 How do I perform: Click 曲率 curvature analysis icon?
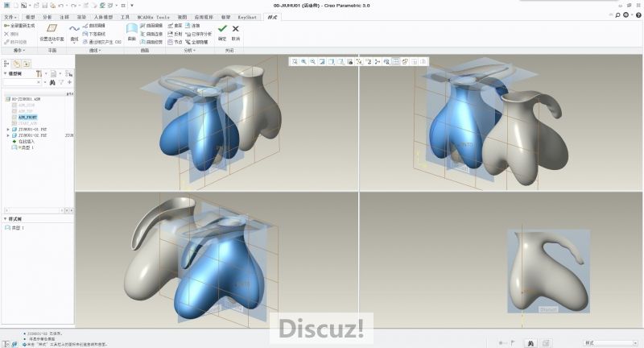(x=175, y=26)
